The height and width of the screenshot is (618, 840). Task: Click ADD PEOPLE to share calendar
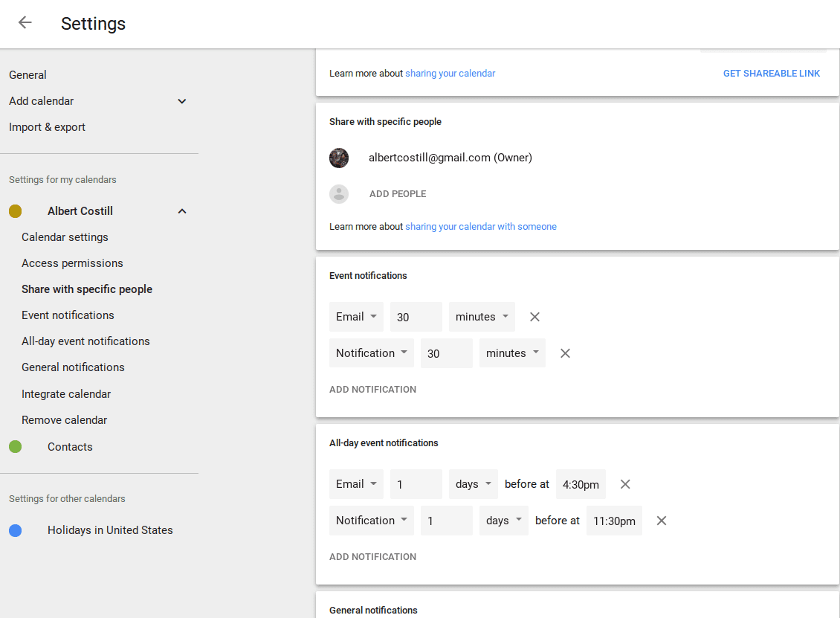point(398,194)
